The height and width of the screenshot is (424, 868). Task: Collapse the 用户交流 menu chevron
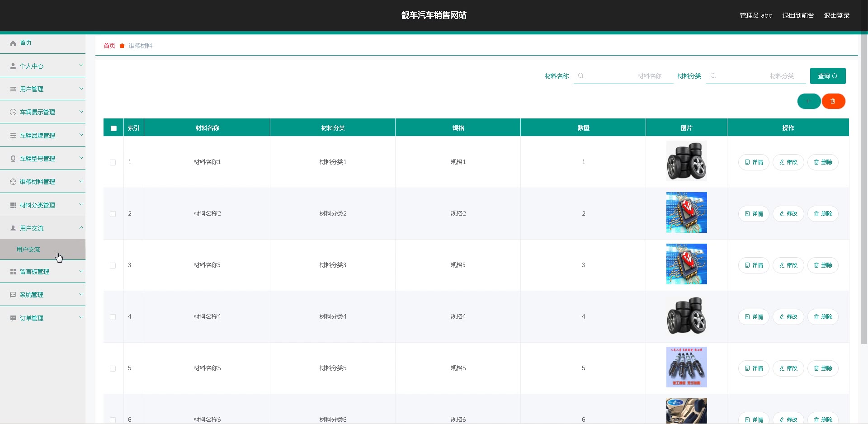point(81,227)
